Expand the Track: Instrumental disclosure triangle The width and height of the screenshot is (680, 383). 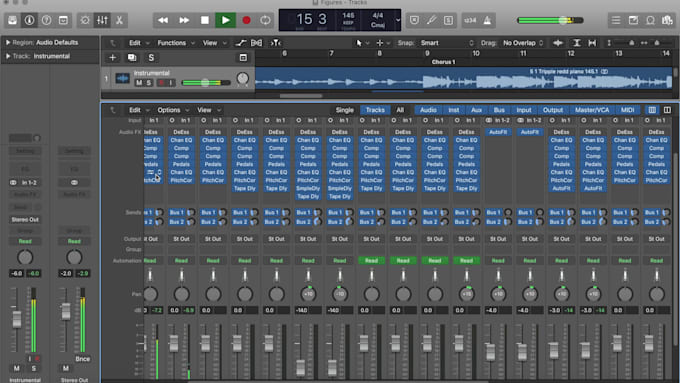coord(7,56)
